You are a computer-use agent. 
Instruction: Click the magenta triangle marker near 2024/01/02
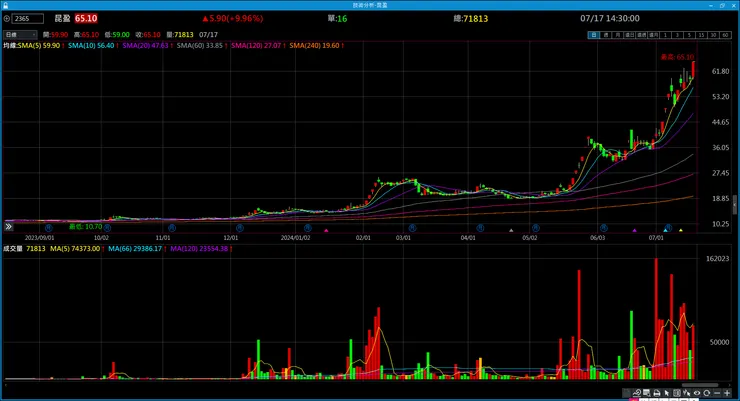[x=326, y=231]
